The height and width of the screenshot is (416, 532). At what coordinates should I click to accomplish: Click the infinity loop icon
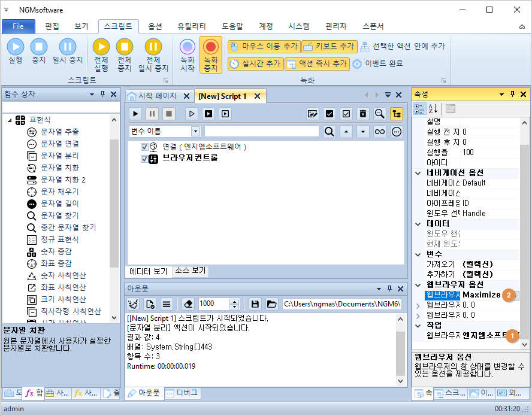[380, 132]
